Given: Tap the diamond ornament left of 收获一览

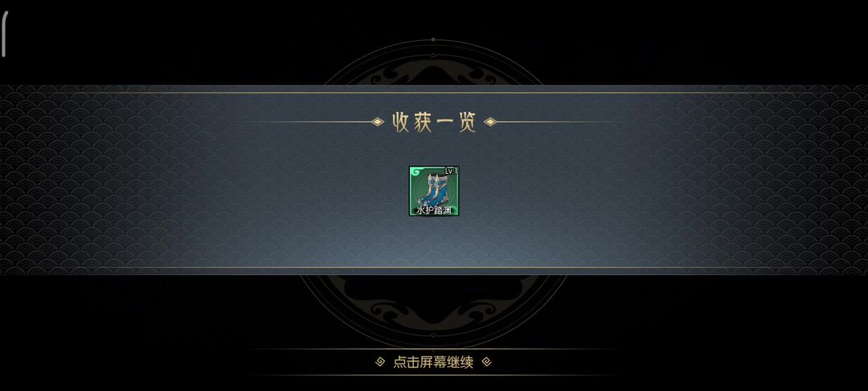Looking at the screenshot, I should 378,121.
